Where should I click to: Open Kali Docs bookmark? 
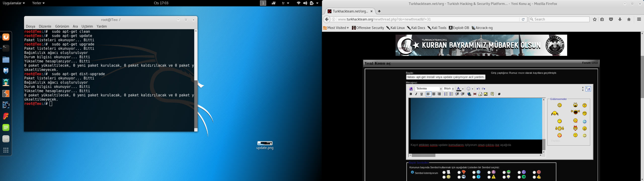coord(416,28)
